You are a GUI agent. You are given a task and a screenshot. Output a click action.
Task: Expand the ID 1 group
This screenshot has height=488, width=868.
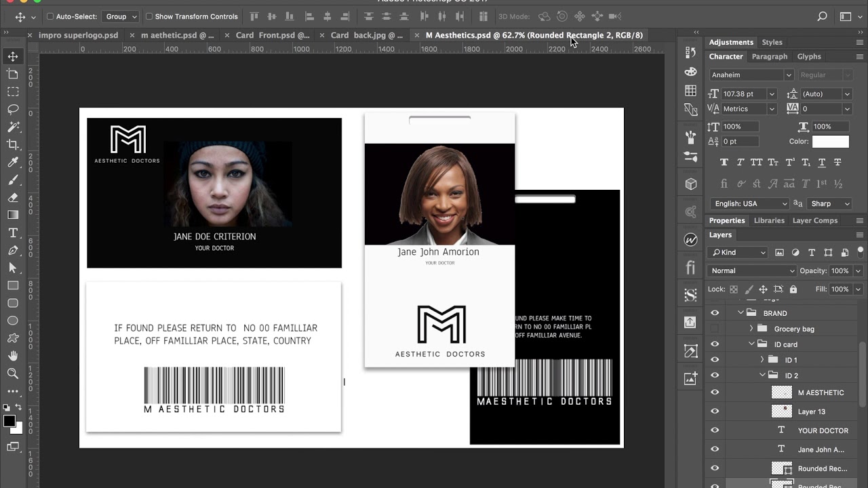tap(762, 360)
